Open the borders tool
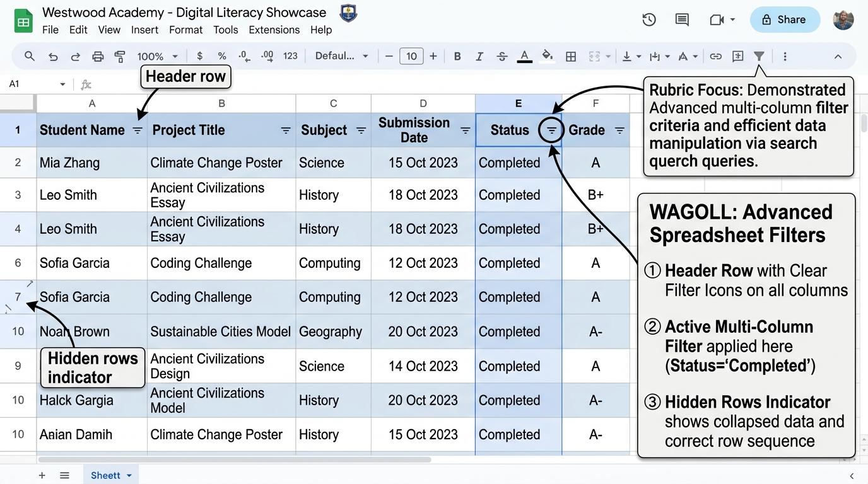 click(x=571, y=57)
